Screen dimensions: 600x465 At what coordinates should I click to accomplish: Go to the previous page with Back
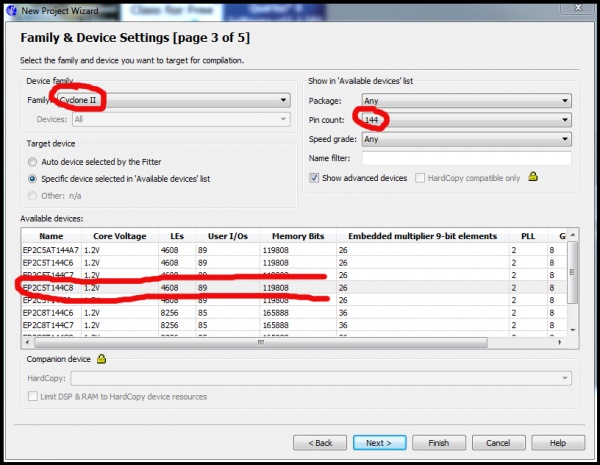point(320,443)
